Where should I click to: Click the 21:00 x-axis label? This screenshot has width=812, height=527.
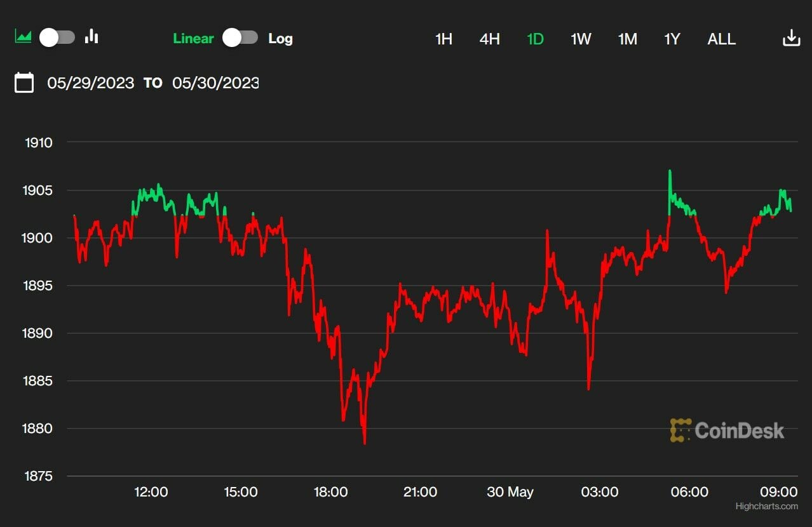click(x=420, y=492)
